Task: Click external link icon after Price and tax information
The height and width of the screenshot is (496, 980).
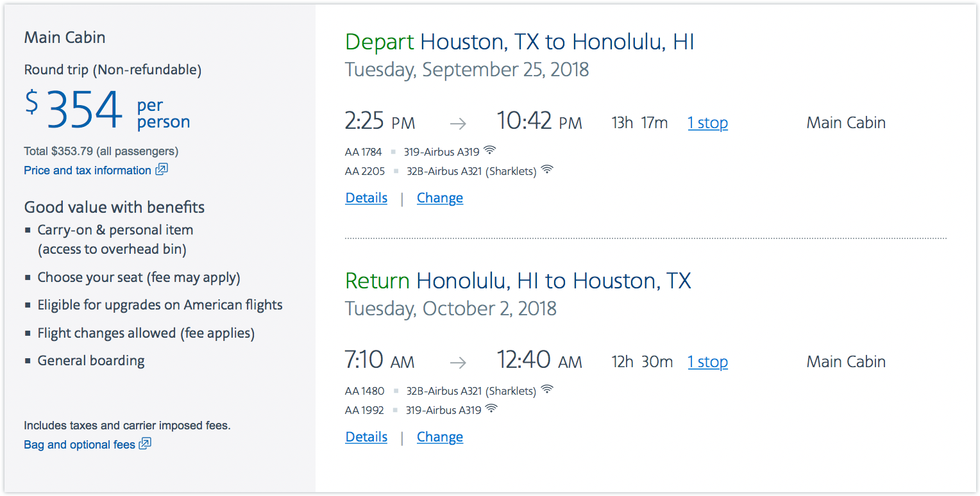Action: coord(162,170)
